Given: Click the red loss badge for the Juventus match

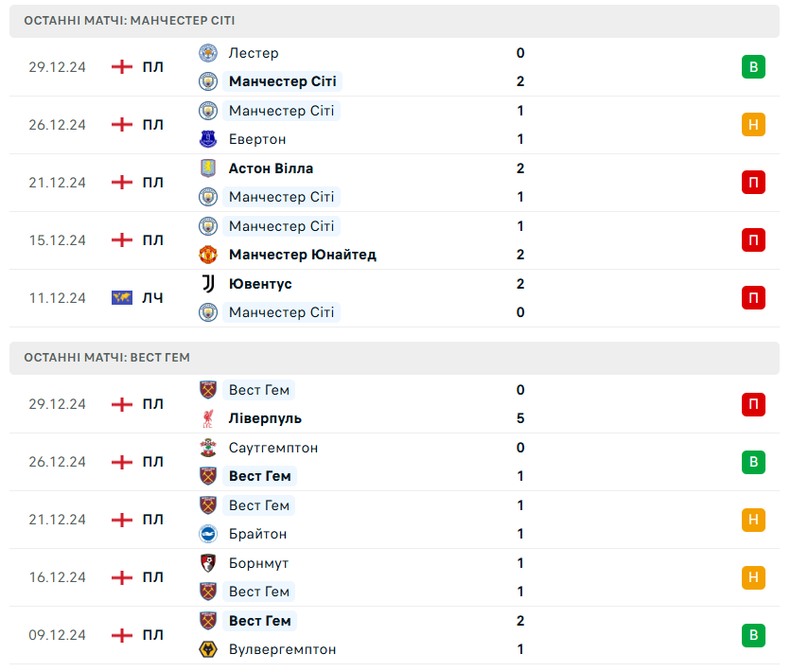Looking at the screenshot, I should (753, 298).
